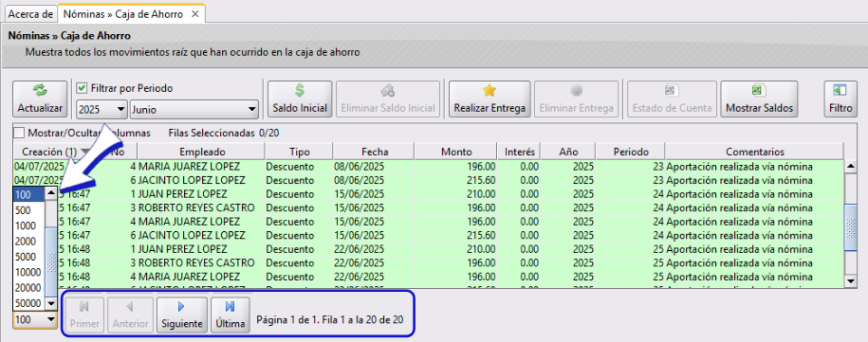The height and width of the screenshot is (342, 868).
Task: Uncheck Filtrar por Periodo checkbox
Action: (x=82, y=88)
